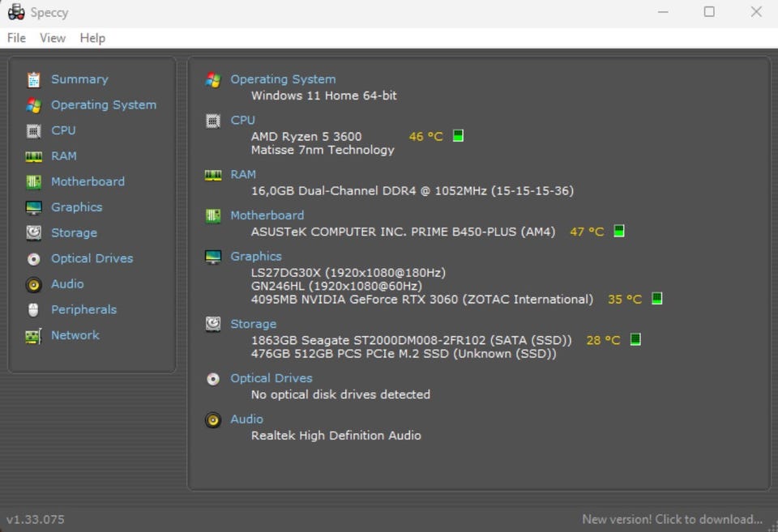This screenshot has width=778, height=532.
Task: Click the green GPU temperature indicator at 35 °C
Action: (656, 299)
